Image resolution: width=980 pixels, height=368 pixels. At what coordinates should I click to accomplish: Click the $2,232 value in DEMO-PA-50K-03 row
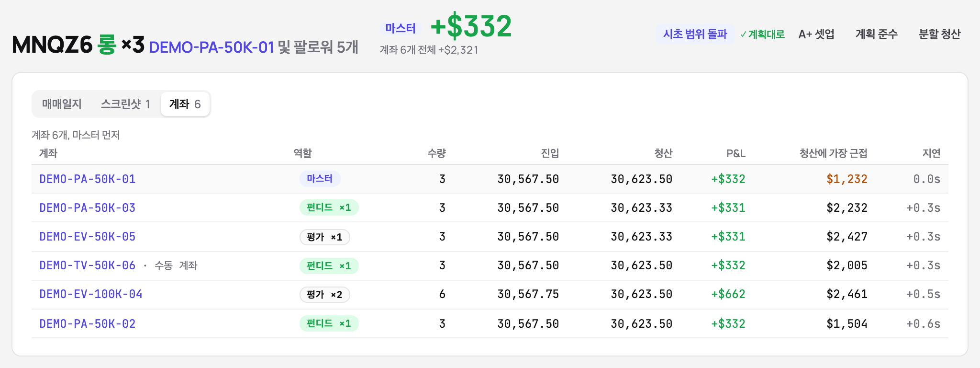pyautogui.click(x=847, y=208)
